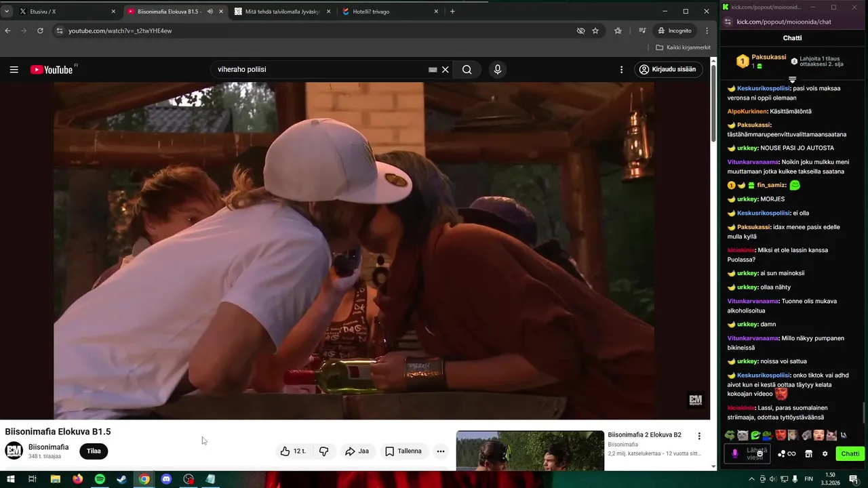This screenshot has width=868, height=488.
Task: Start voice search with microphone icon
Action: (498, 69)
